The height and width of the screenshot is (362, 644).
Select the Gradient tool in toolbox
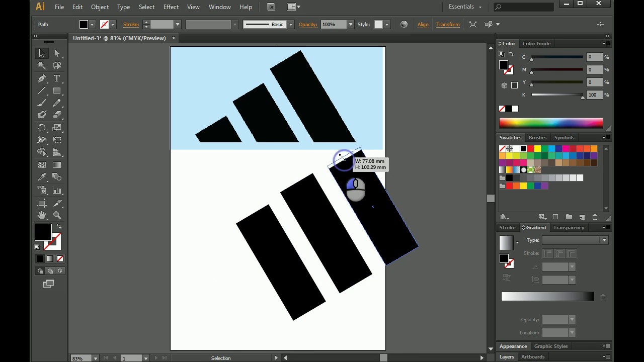point(57,165)
